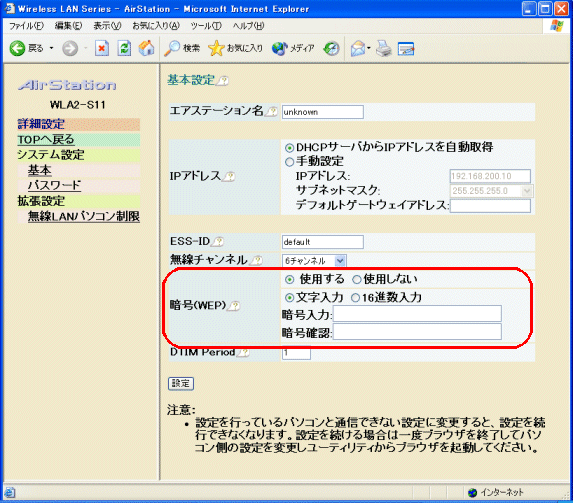This screenshot has width=573, height=503.
Task: Open the お気に入り(A) menu
Action: point(156,26)
